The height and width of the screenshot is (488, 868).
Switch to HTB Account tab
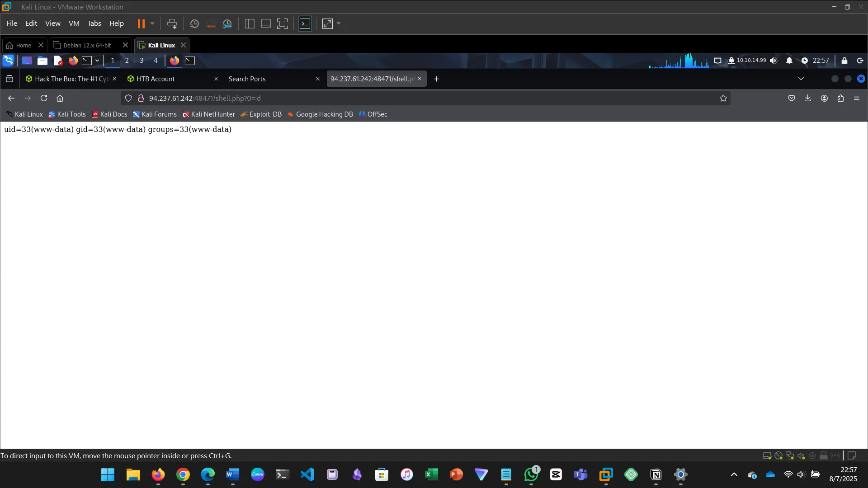pos(156,79)
